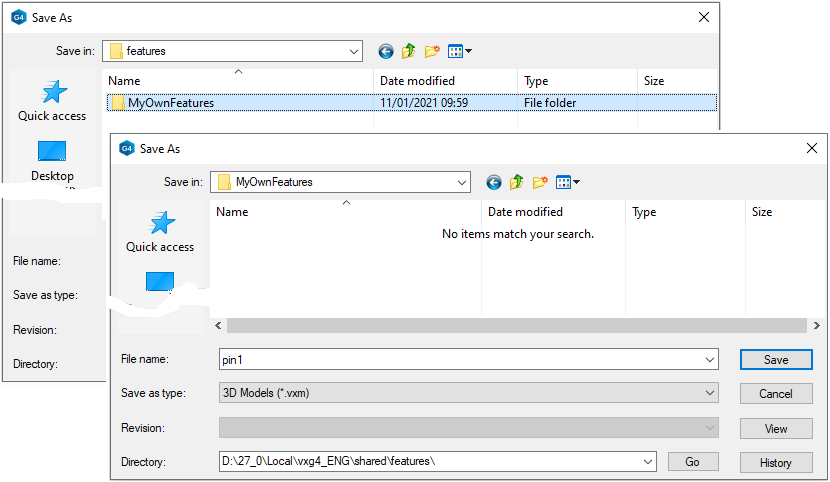
Task: Click the History button
Action: pyautogui.click(x=775, y=463)
